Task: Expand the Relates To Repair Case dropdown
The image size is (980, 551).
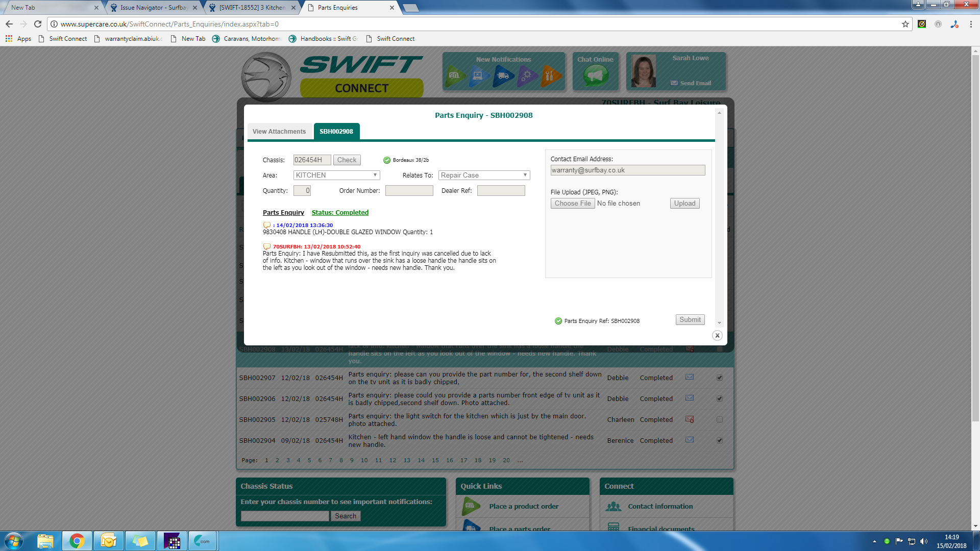Action: tap(484, 175)
